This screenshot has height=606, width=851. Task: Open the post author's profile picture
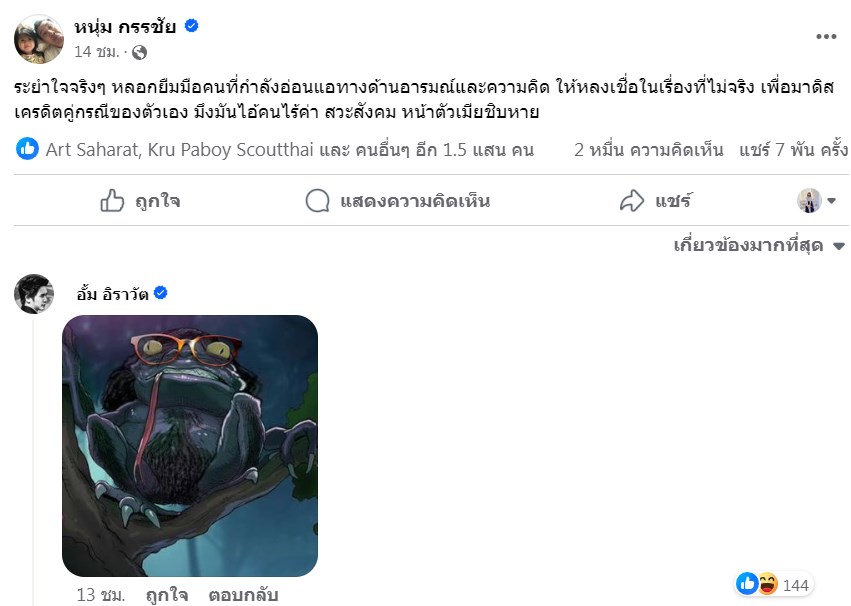39,39
